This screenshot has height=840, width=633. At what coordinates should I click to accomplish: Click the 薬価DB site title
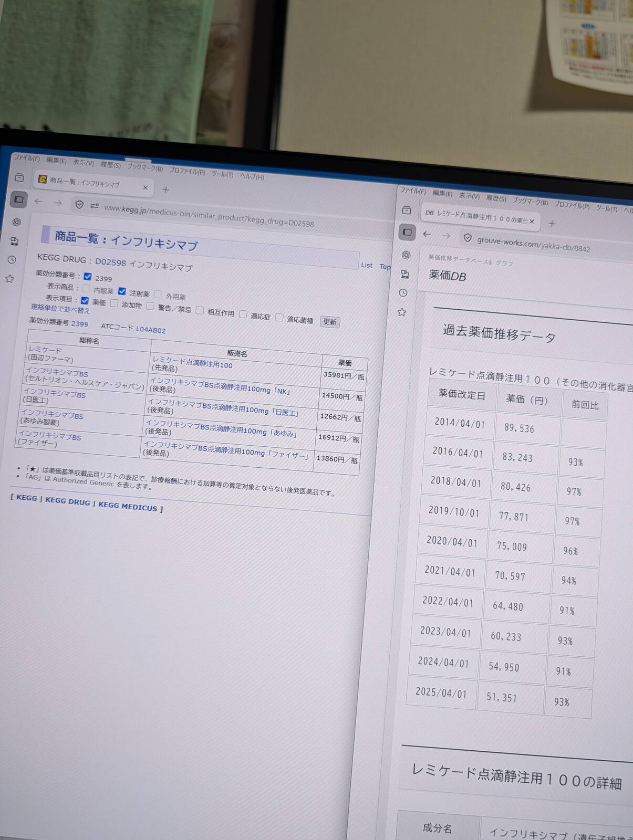447,275
